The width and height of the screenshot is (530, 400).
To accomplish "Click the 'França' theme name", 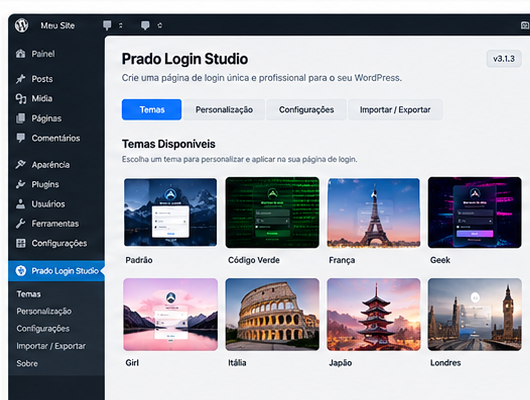I will coord(342,260).
